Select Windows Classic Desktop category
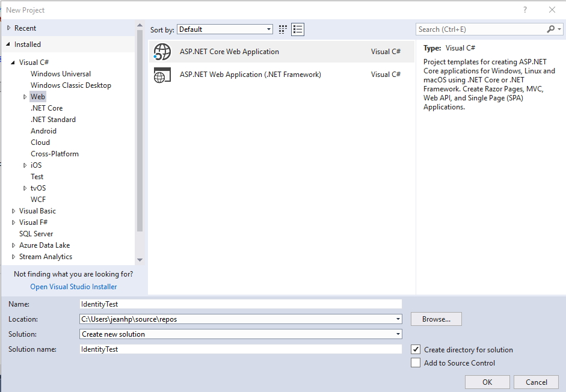Screen dimensions: 566x392 coord(71,85)
